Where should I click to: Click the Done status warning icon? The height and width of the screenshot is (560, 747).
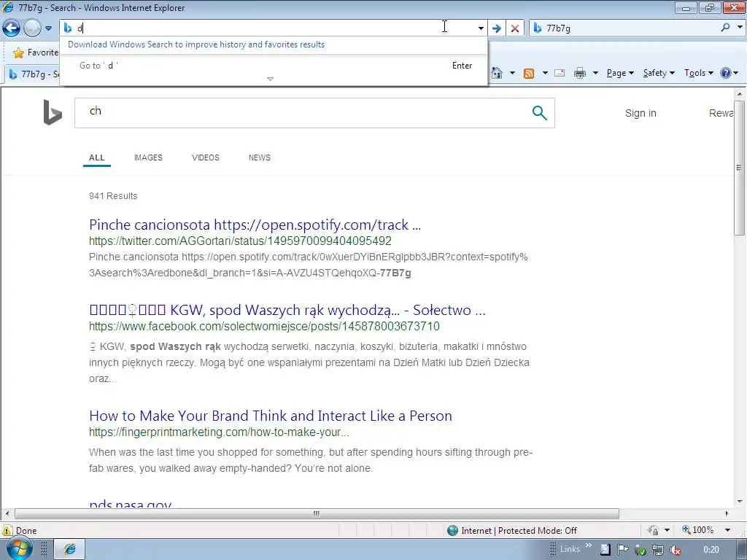pos(7,531)
